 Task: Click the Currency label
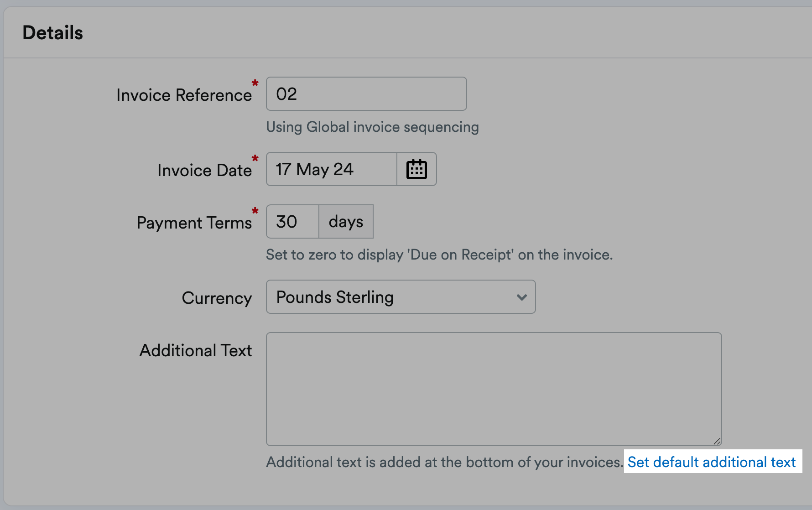[216, 297]
